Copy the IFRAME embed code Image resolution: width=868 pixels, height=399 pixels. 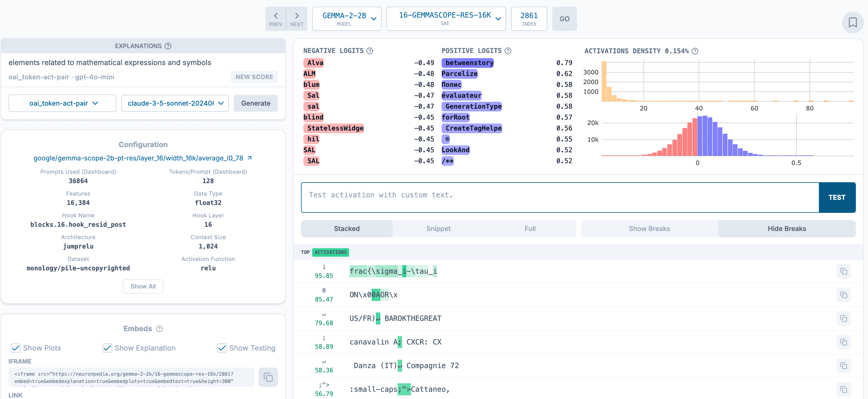(x=268, y=377)
